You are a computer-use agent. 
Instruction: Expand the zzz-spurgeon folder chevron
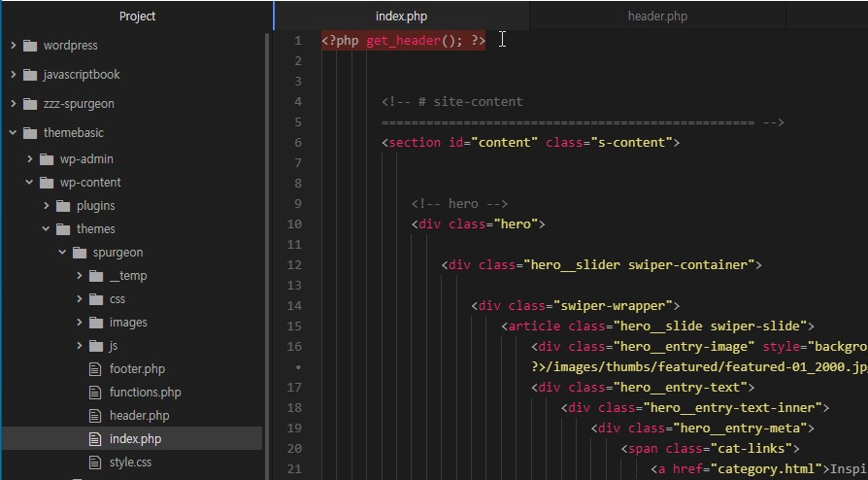tap(14, 103)
